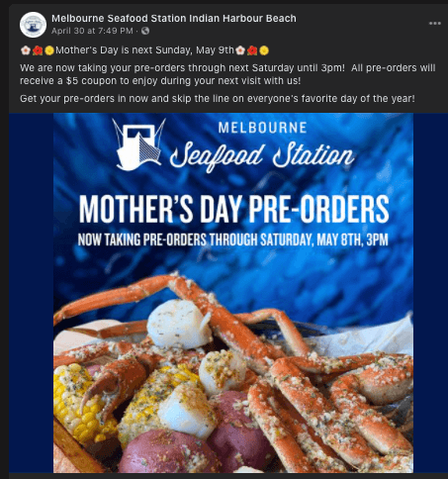
Task: Click the MELBOURNE word above Seafood Station
Action: click(x=263, y=128)
